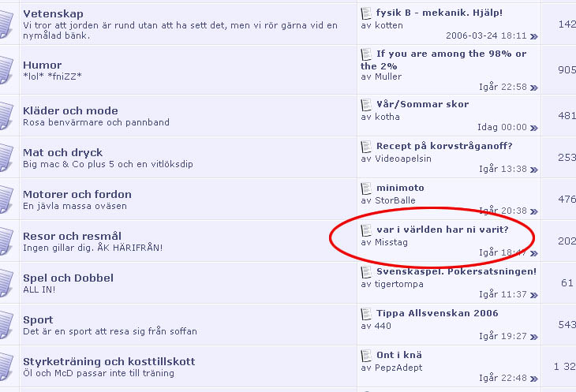Open thread 'Tippa Allsvenskan 2006'
Screen dimensions: 576x392
tap(437, 313)
